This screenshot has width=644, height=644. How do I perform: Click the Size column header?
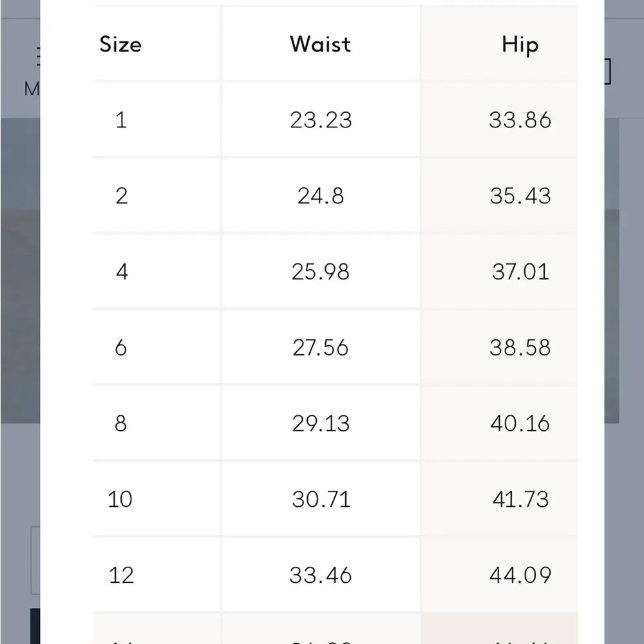[120, 44]
